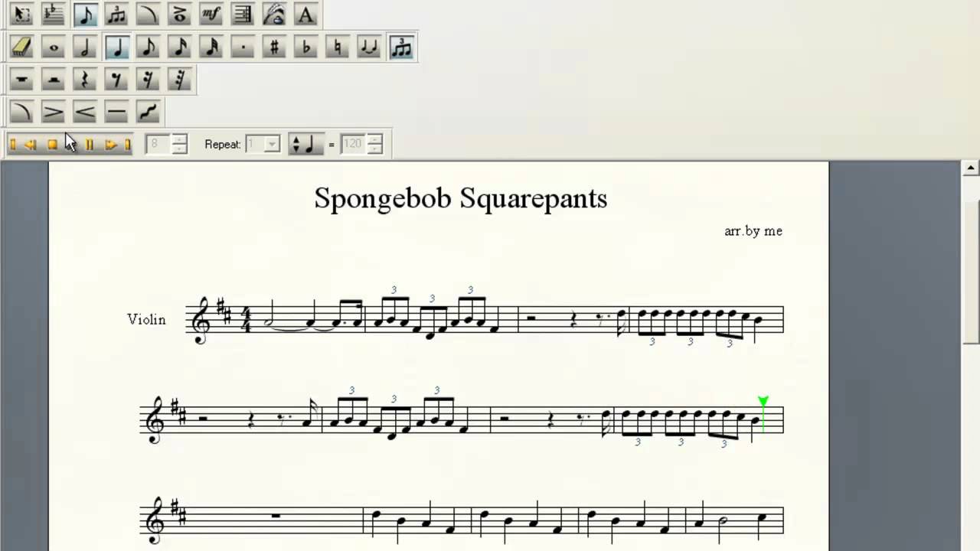Select the Tuplet tool in top toolbar
980x551 pixels.
pyautogui.click(x=116, y=15)
